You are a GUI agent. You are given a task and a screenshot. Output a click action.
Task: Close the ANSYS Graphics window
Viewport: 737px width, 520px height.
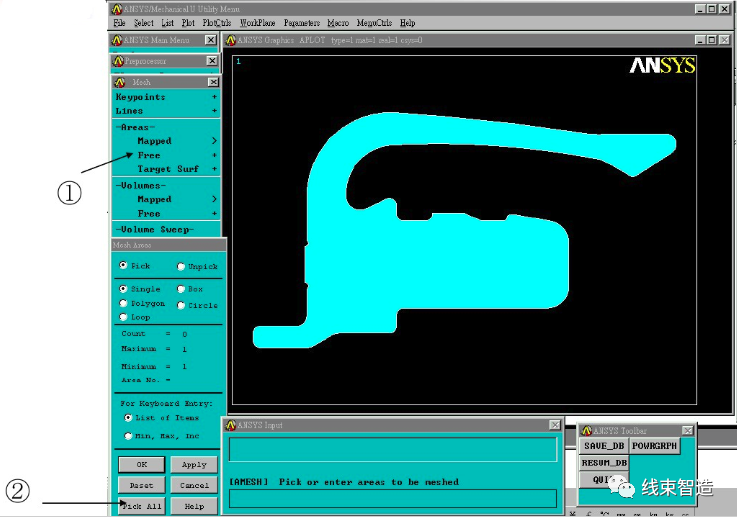point(724,40)
